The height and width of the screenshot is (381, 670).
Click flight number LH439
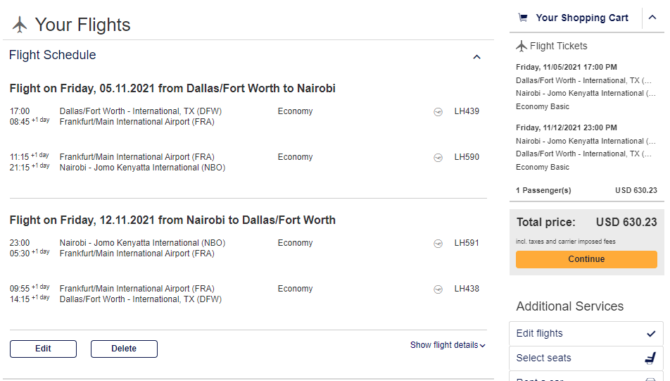(467, 111)
